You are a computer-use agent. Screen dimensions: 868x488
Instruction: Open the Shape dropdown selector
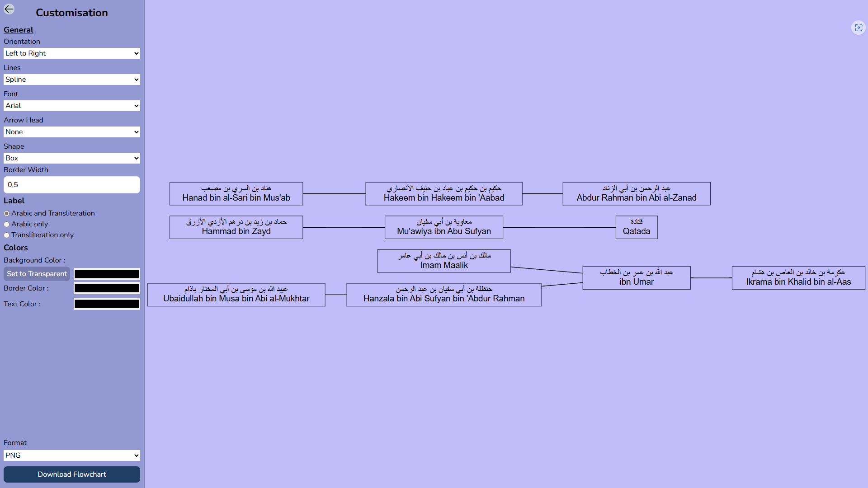coord(71,158)
